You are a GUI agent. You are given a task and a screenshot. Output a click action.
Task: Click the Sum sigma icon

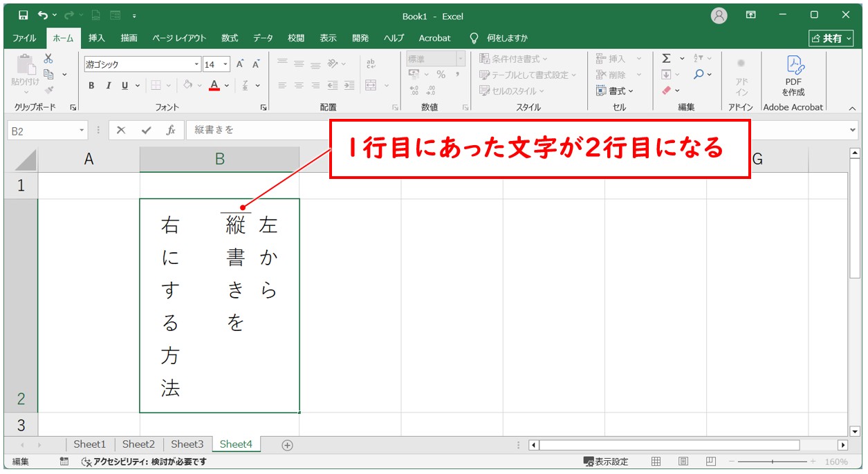[666, 59]
